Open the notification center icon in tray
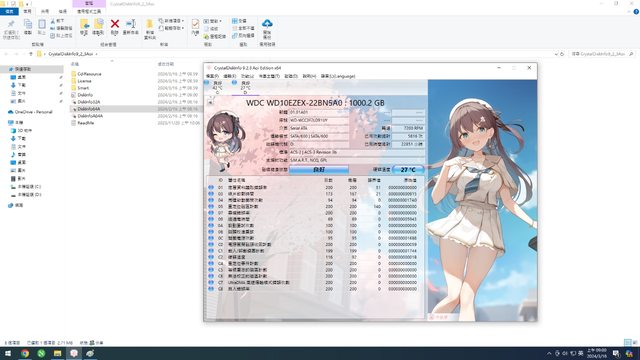Screen dimensions: 640x360 pyautogui.click(x=616, y=353)
